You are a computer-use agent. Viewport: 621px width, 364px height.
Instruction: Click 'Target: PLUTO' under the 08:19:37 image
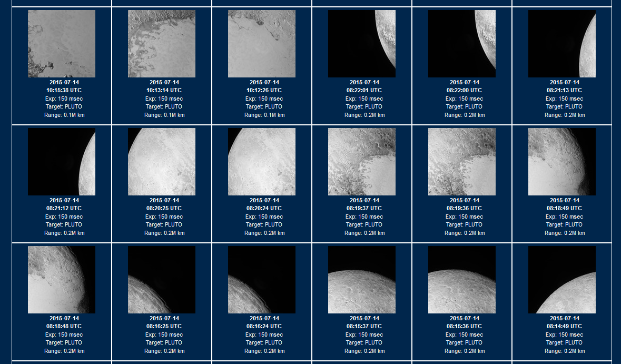click(364, 224)
